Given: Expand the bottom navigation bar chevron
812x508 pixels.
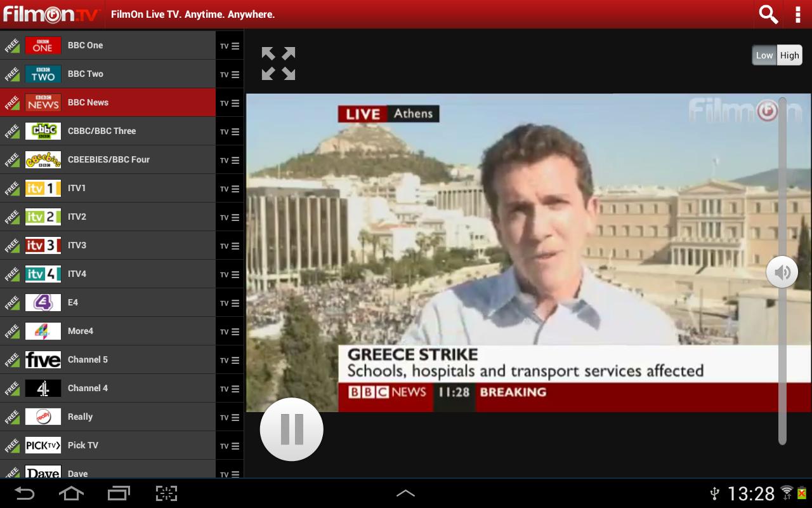Looking at the screenshot, I should tap(405, 493).
